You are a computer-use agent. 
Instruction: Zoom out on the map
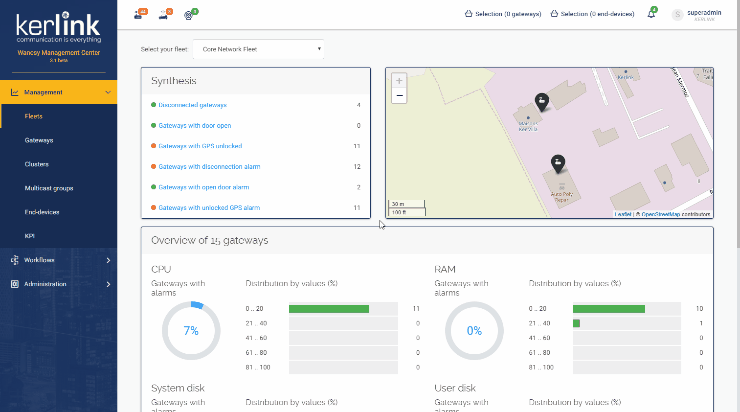399,95
